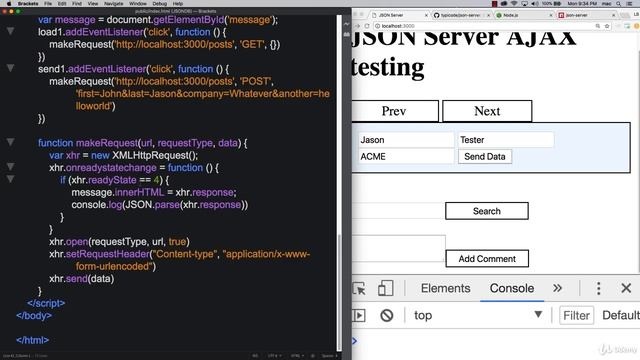Click the zoom magnifier icon in address bar

tap(598, 26)
